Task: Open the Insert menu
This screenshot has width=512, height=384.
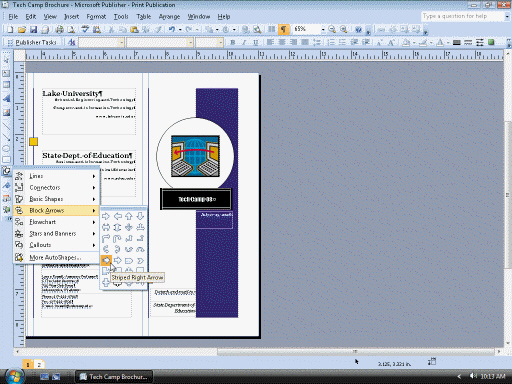Action: pyautogui.click(x=71, y=17)
